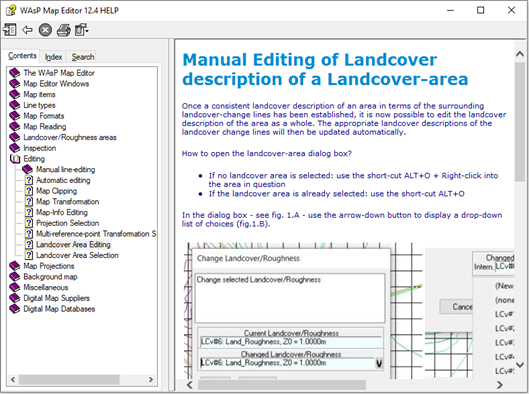Click the topic icon beside Map Clipping

tap(29, 191)
